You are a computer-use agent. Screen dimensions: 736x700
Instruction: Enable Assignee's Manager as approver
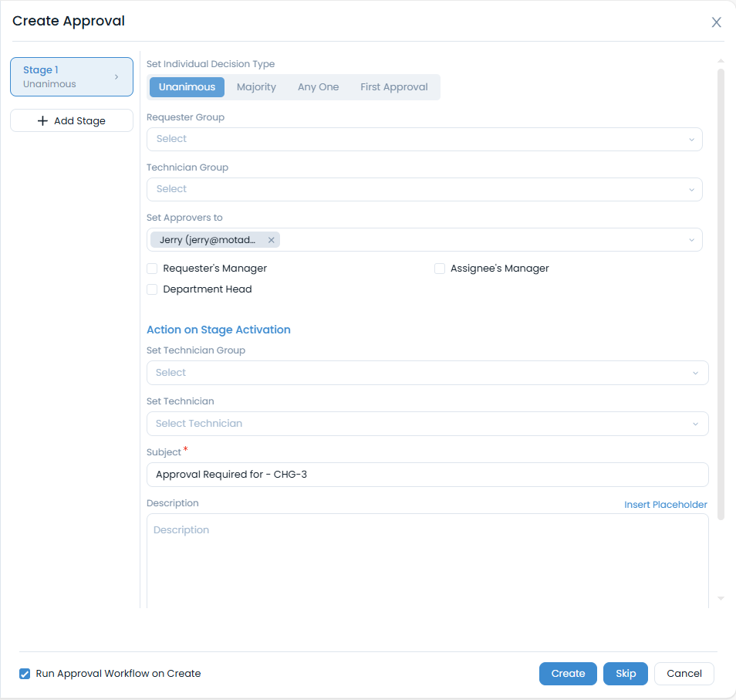pyautogui.click(x=440, y=268)
